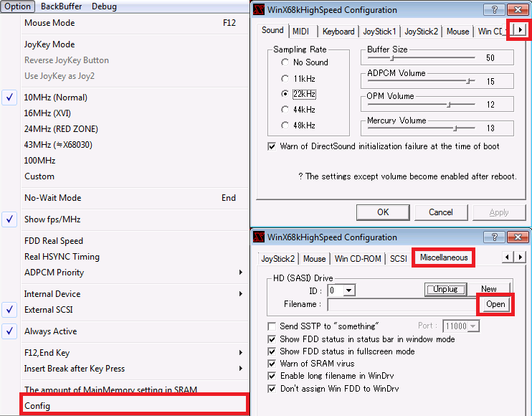Viewport: 532px width, 416px height.
Task: Toggle Warn of DirectSound initialization failure checkbox
Action: 272,146
